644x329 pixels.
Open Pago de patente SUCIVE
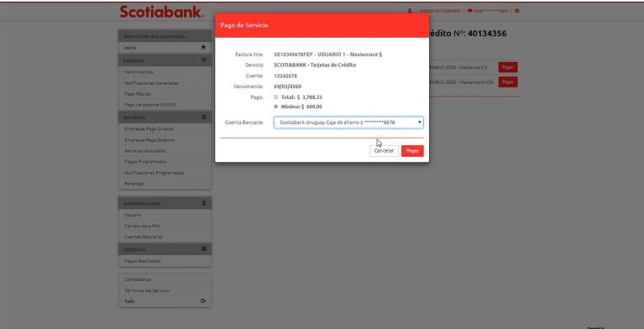165,105
